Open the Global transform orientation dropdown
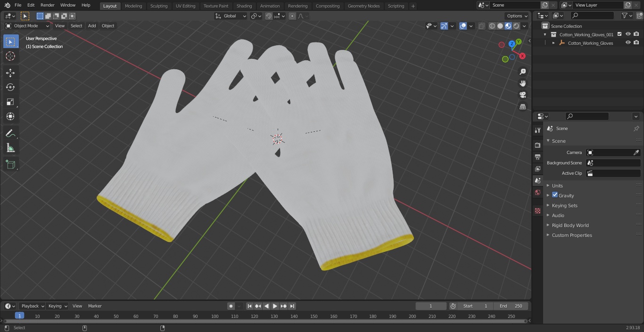The width and height of the screenshot is (644, 332). 231,16
